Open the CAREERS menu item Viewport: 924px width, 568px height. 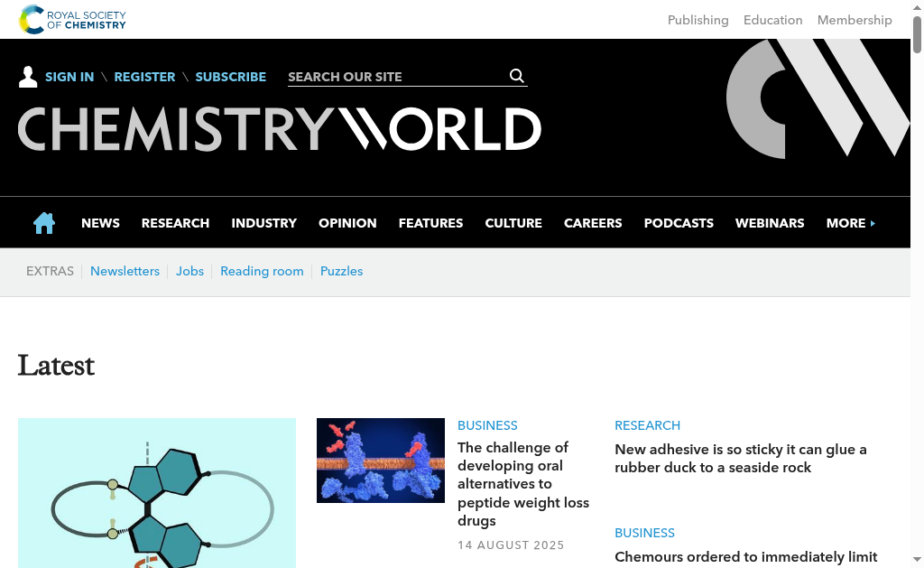click(593, 223)
